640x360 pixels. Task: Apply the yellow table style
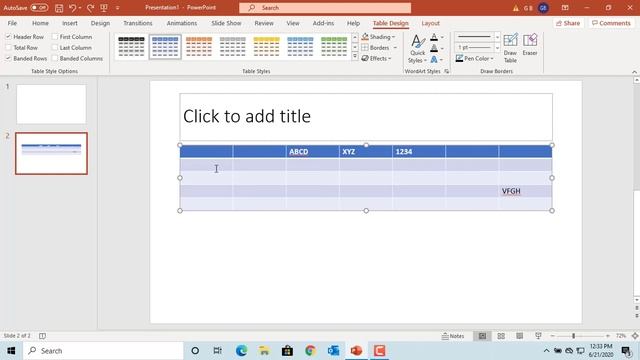pyautogui.click(x=266, y=47)
